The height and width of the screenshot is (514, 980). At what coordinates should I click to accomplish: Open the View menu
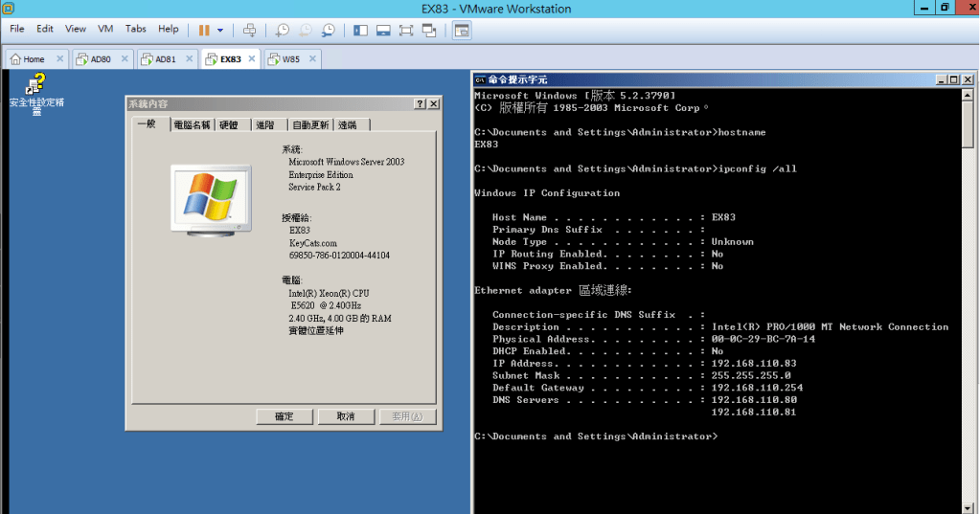(x=76, y=30)
